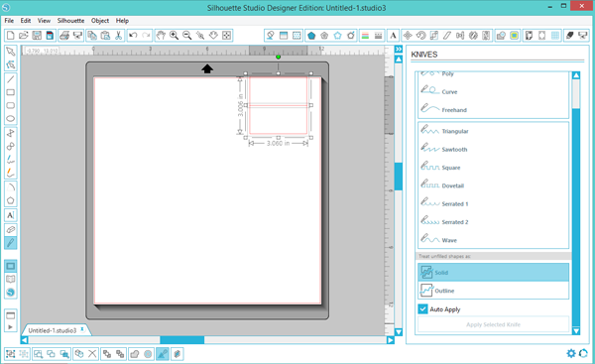Open the Grid settings icon in the toolbar

click(555, 36)
